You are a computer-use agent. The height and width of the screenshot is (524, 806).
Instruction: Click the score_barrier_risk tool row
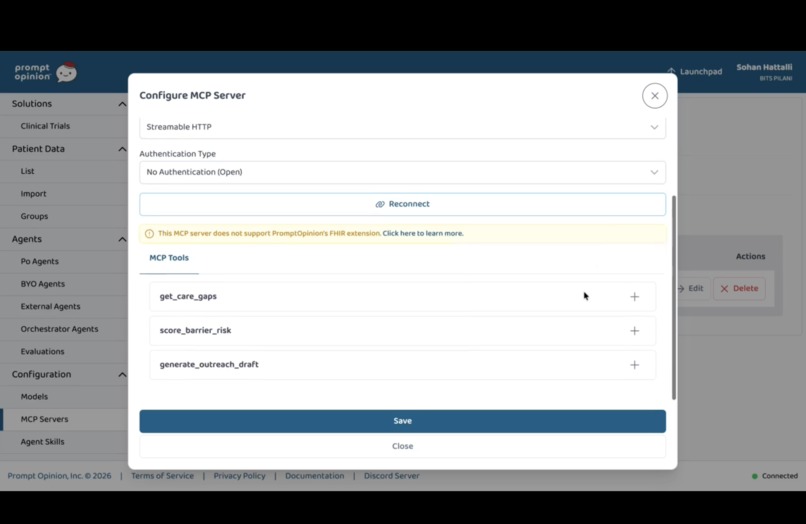402,331
